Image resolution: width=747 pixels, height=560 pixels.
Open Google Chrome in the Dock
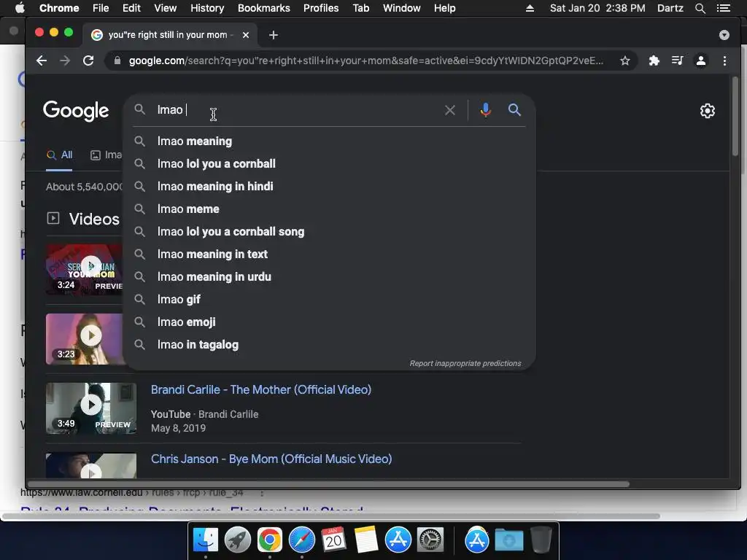tap(270, 540)
